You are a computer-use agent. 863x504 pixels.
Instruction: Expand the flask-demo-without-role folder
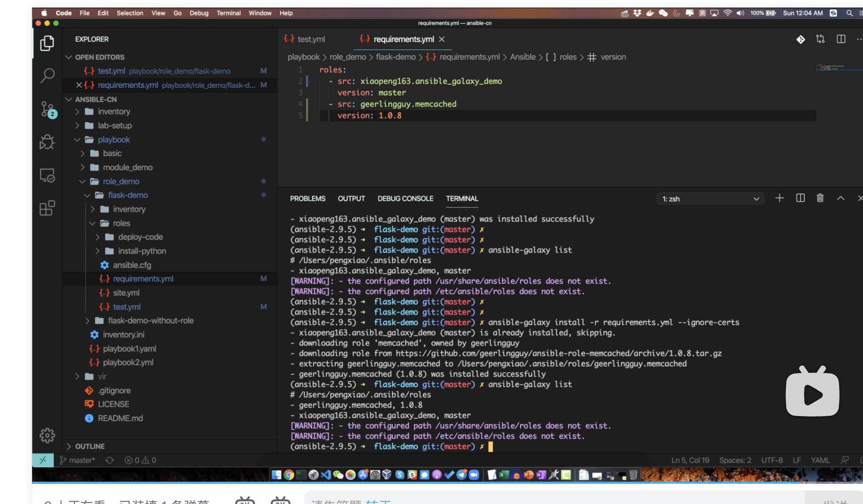click(150, 320)
